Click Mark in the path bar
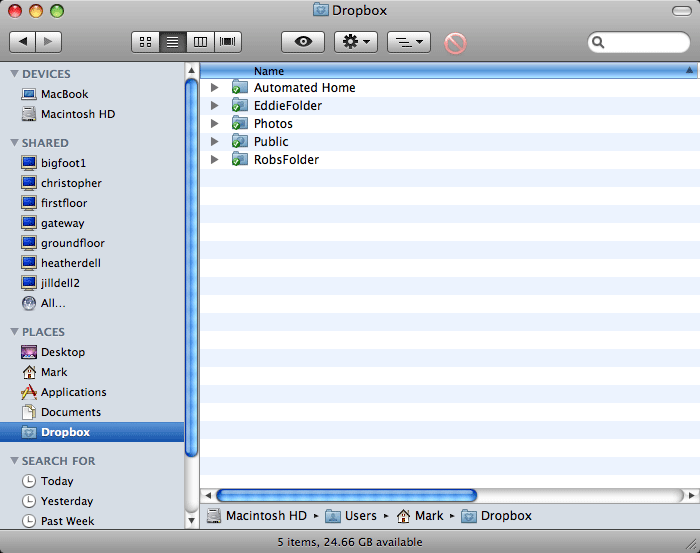 point(420,516)
